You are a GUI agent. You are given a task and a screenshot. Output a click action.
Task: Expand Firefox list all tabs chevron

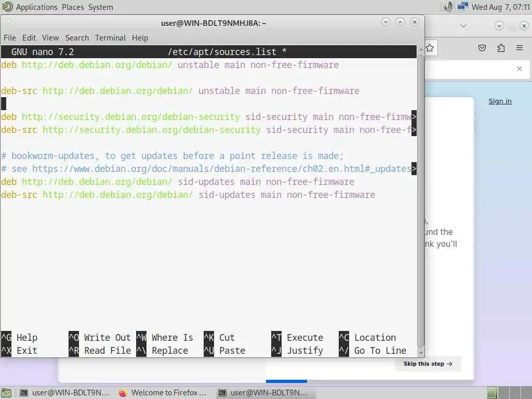pos(463,26)
